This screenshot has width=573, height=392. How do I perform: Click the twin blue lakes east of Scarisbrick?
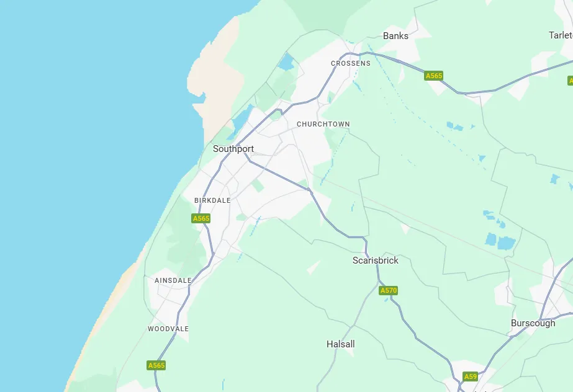(x=500, y=242)
